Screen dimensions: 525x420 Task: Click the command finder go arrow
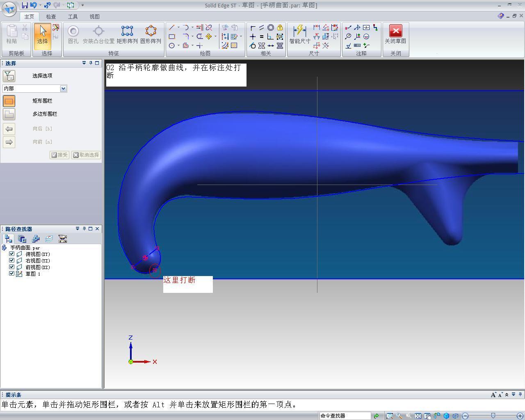click(x=376, y=416)
